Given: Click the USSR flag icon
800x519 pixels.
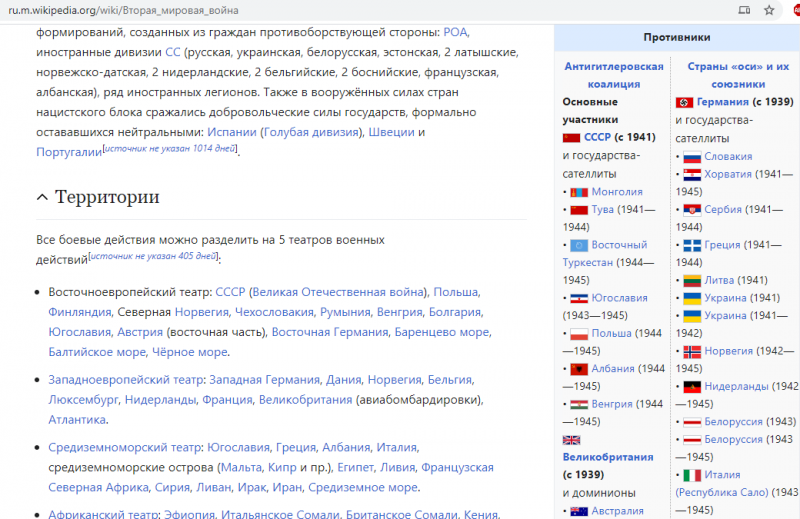Looking at the screenshot, I should pyautogui.click(x=571, y=138).
